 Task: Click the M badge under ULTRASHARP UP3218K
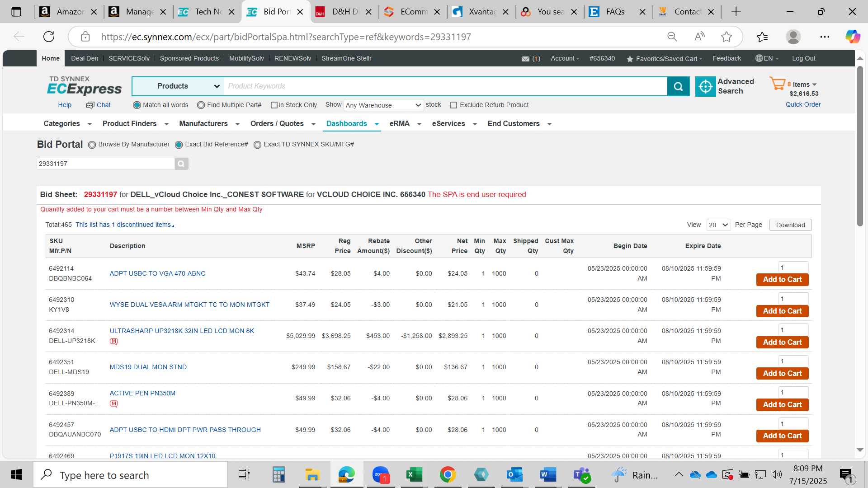114,341
